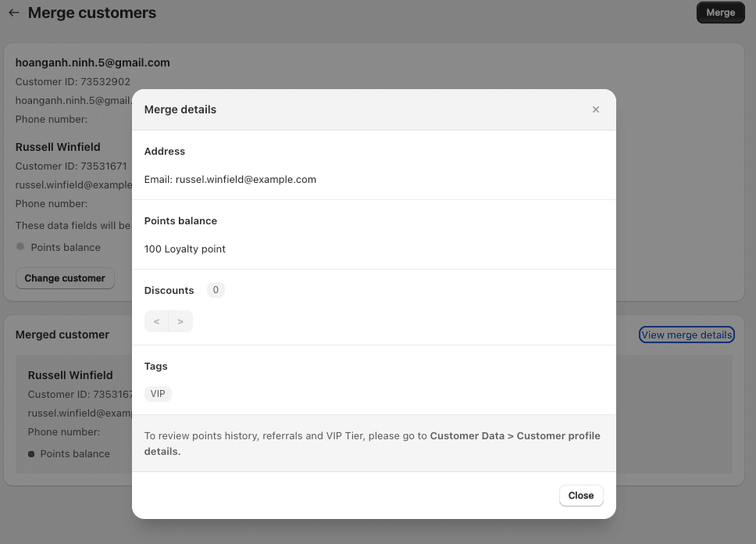Click Russell Winfield in Merged customer card
Viewport: 756px width, 544px height.
[70, 375]
